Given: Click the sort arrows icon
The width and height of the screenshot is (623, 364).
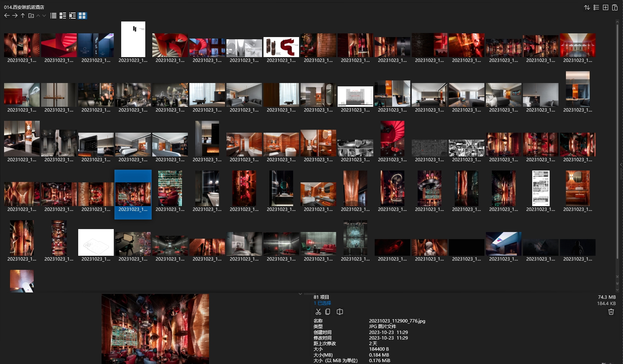Looking at the screenshot, I should pos(587,7).
